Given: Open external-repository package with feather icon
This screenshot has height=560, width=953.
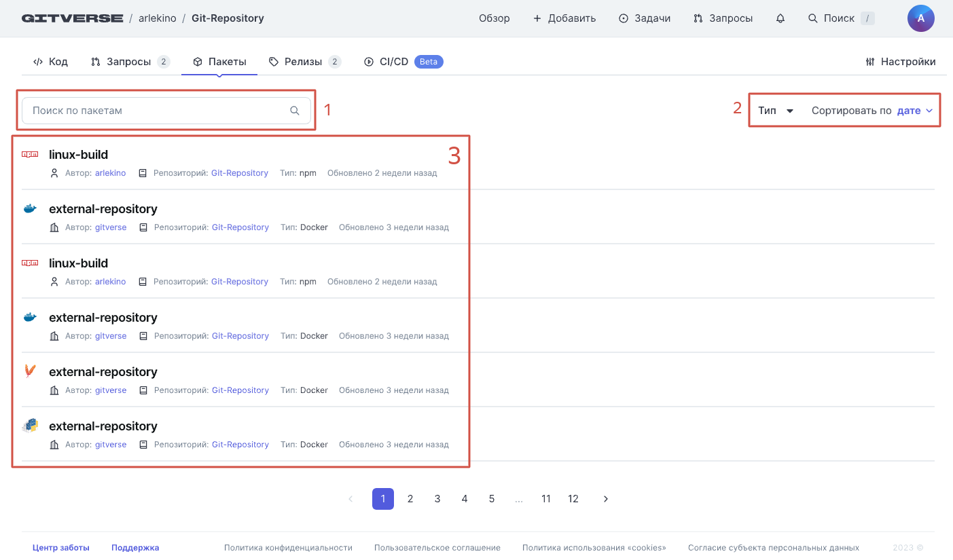Looking at the screenshot, I should (x=103, y=372).
